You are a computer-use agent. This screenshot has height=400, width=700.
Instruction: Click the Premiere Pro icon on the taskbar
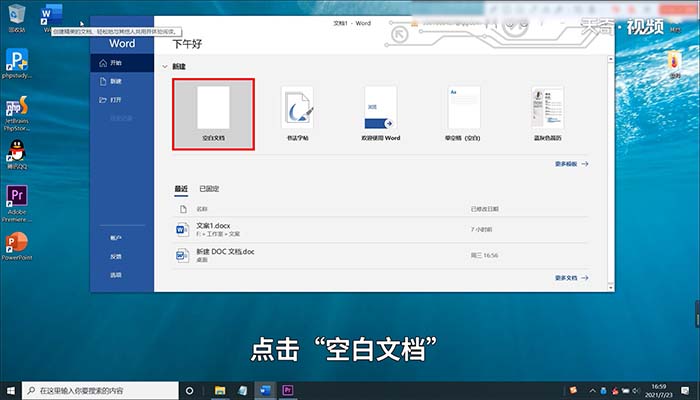pos(288,391)
